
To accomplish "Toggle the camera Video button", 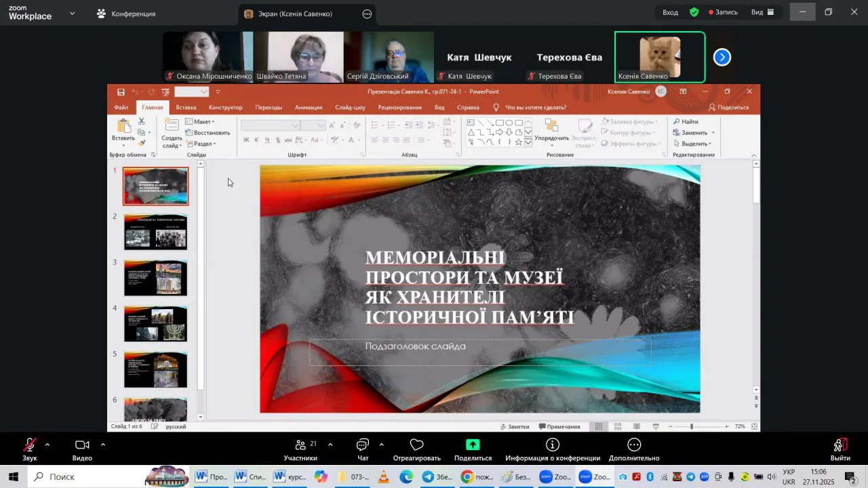I will point(82,445).
